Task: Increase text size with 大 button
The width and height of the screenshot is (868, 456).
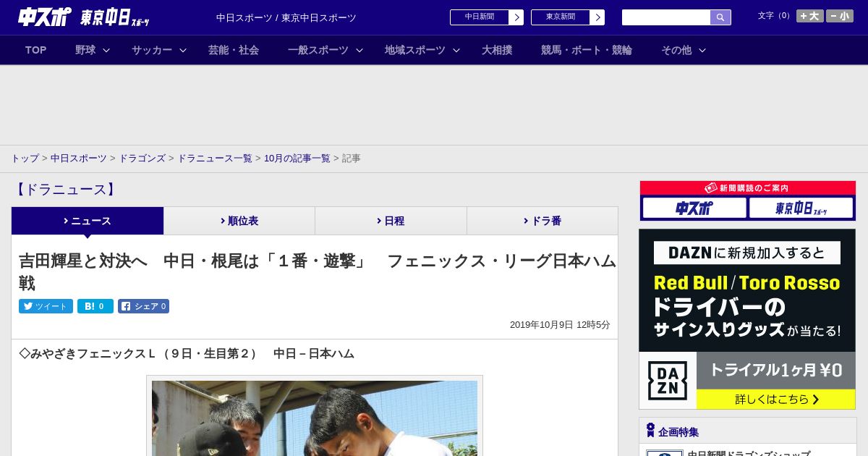Action: (x=810, y=16)
